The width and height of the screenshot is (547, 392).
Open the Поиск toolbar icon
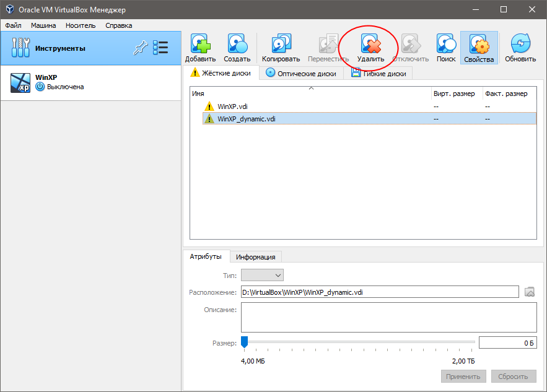(446, 43)
